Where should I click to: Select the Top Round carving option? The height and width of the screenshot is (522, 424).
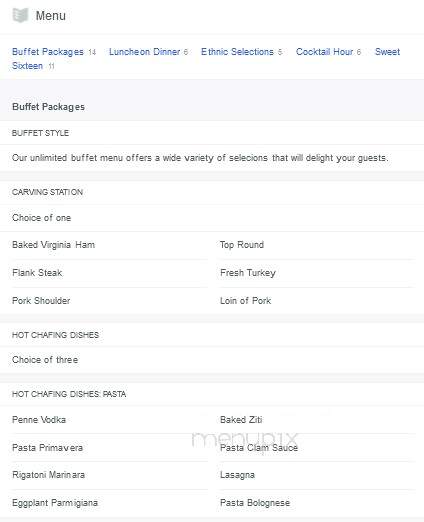point(242,245)
